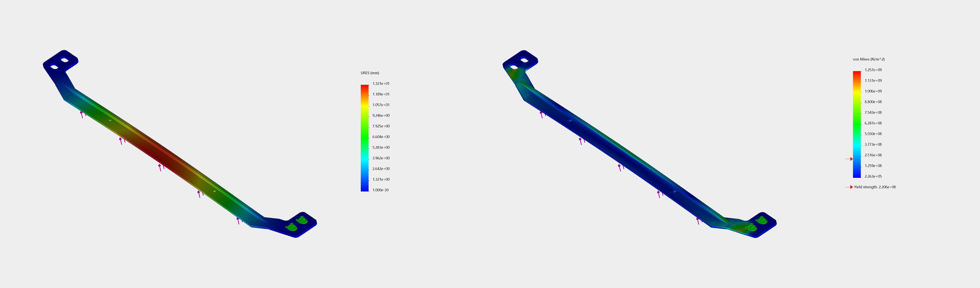This screenshot has width=980, height=288.
Task: Click the von Mises (N/m^2) legend title
Action: 869,59
